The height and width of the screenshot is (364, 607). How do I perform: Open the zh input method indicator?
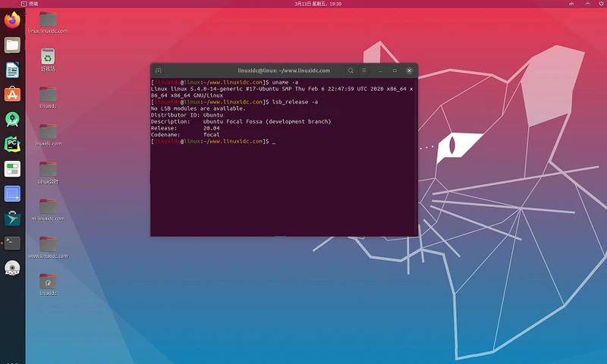(x=571, y=4)
